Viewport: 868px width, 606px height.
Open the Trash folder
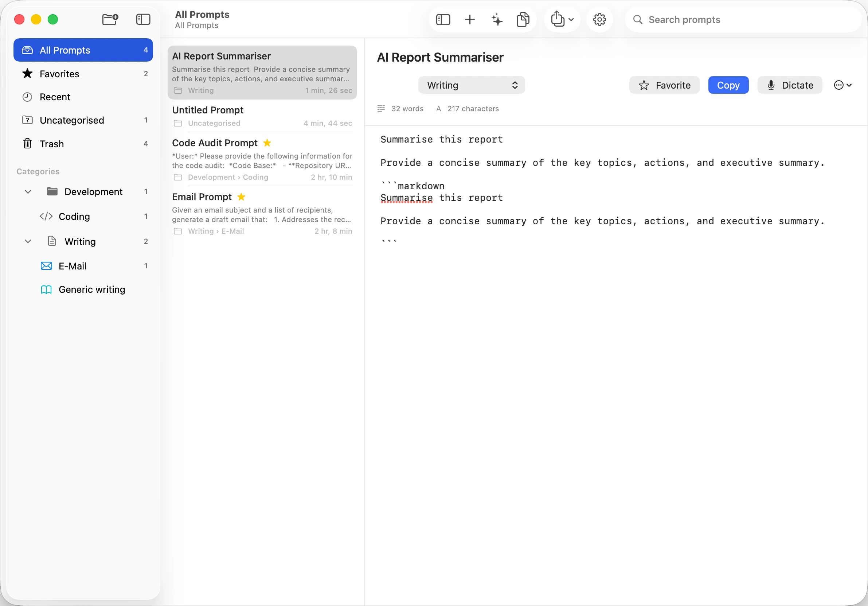click(83, 144)
